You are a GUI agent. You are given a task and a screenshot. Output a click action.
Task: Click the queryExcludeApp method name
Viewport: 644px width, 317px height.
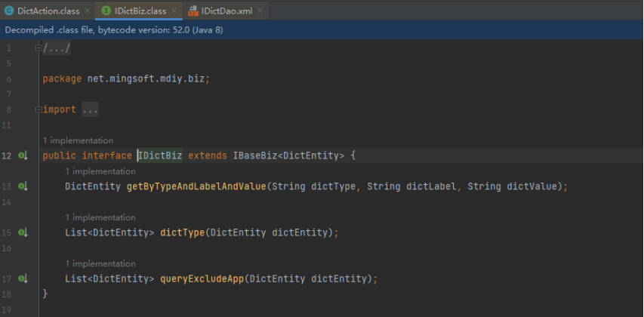[202, 279]
